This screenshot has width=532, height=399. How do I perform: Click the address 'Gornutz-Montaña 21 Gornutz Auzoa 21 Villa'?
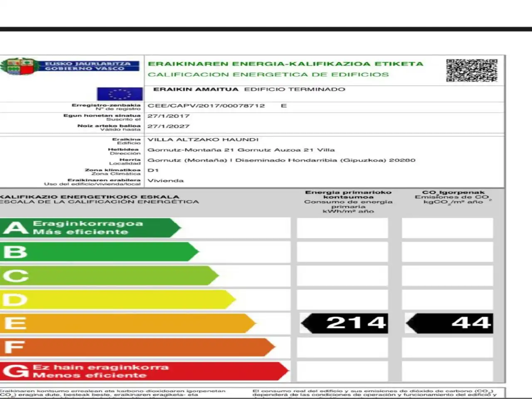tap(241, 150)
